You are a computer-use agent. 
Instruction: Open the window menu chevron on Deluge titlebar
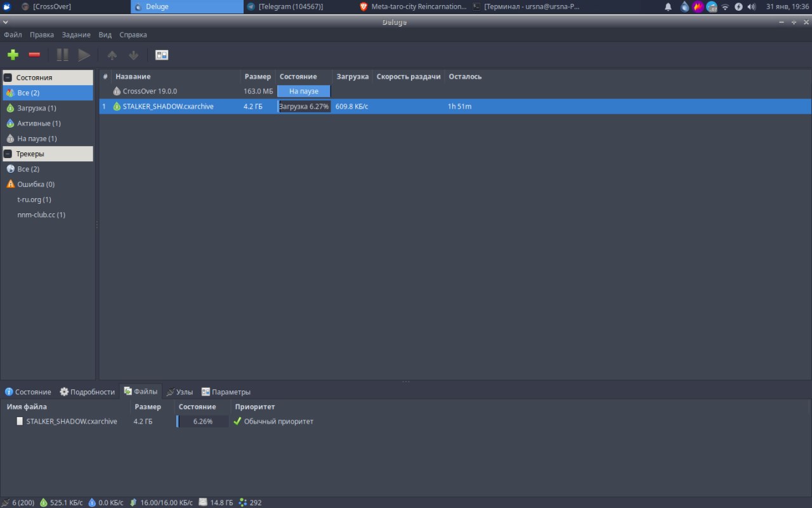point(6,22)
